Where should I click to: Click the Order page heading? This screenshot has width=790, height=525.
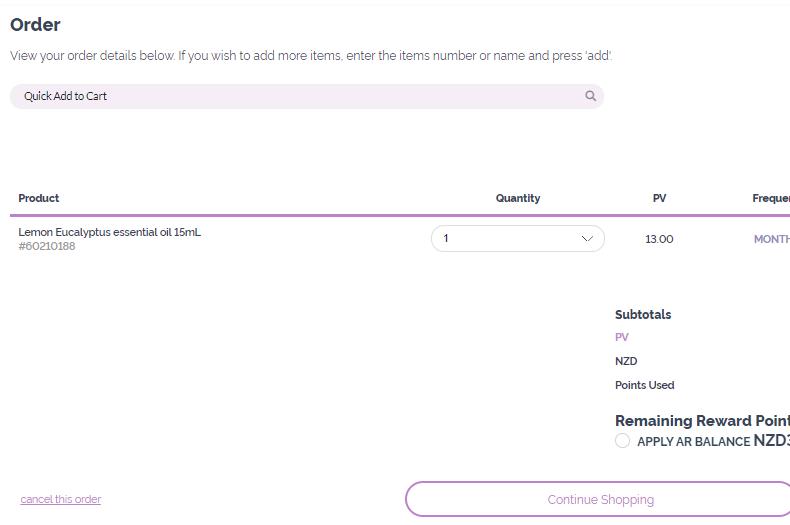click(x=35, y=24)
